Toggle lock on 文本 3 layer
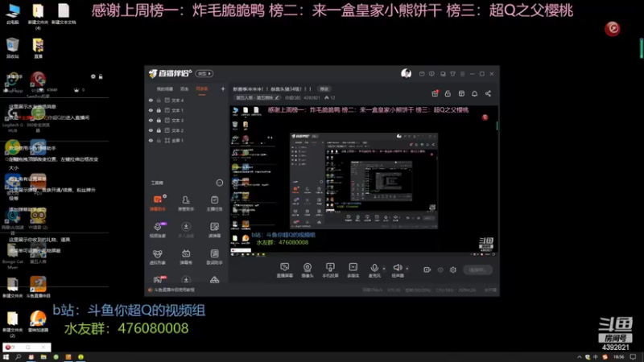The height and width of the screenshot is (362, 644). 159,120
